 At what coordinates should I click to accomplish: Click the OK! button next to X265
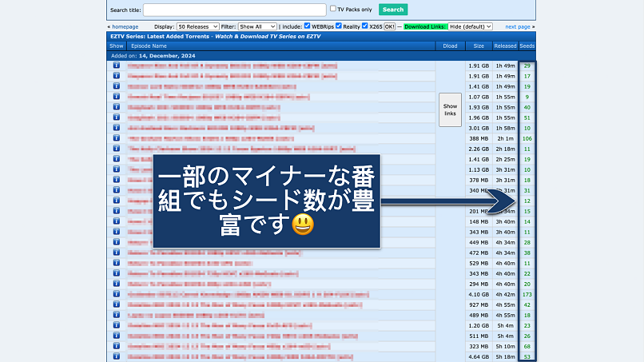pyautogui.click(x=389, y=26)
